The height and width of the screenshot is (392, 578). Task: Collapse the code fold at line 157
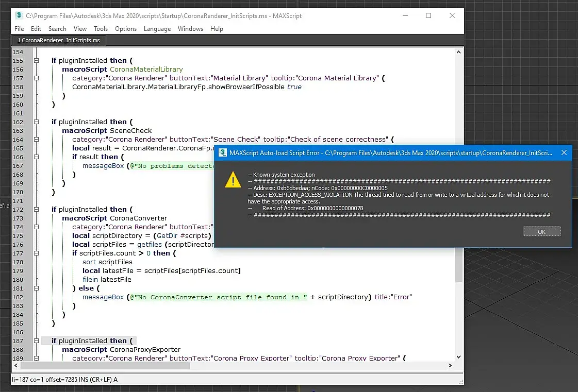(36, 78)
